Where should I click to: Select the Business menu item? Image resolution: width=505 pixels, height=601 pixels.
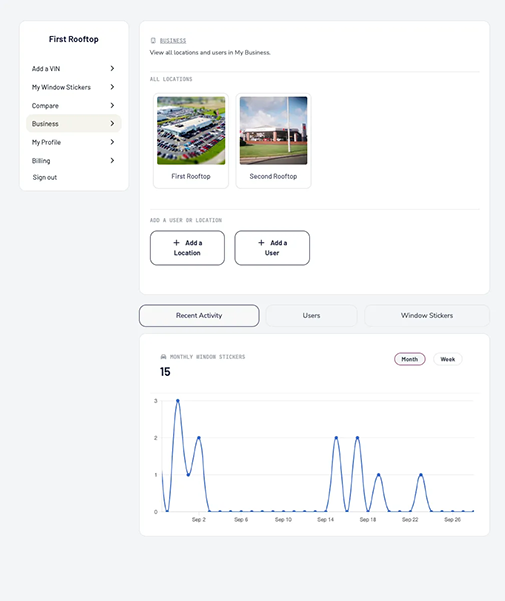click(x=74, y=123)
